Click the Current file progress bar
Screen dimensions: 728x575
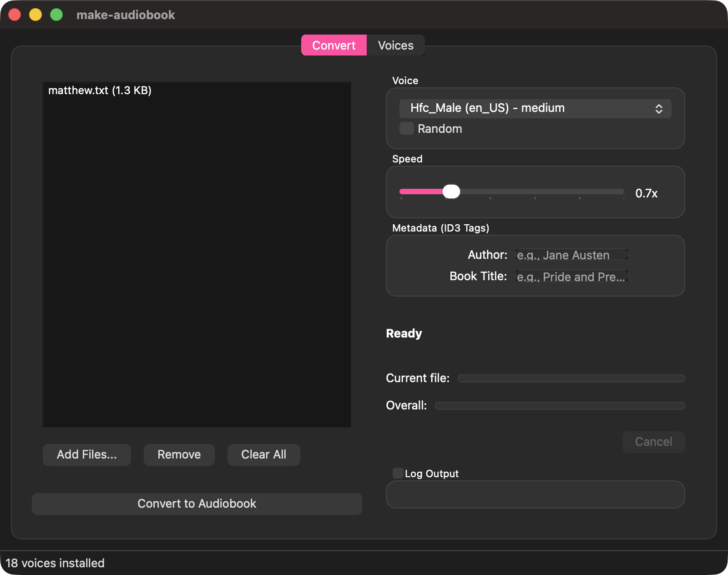click(x=571, y=378)
